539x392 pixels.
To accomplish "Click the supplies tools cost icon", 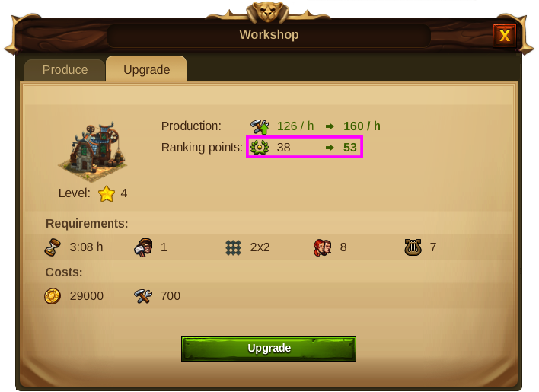I will 143,296.
